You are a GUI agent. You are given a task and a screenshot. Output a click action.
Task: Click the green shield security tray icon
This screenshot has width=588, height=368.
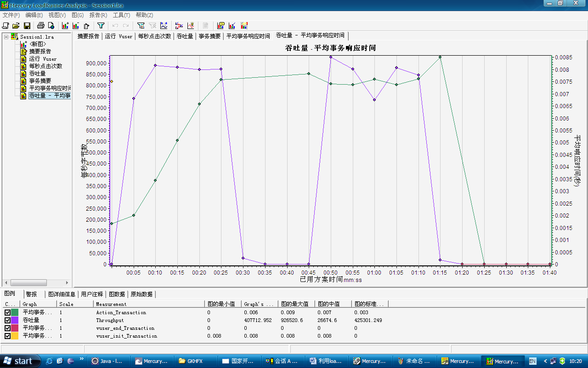point(563,361)
